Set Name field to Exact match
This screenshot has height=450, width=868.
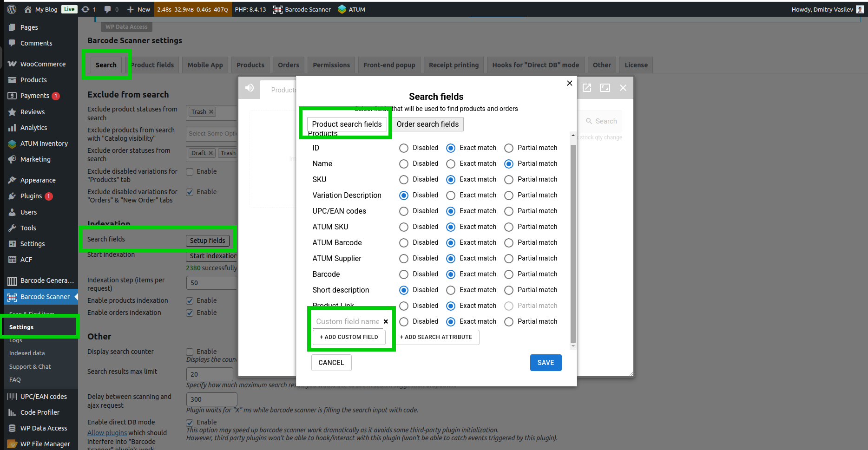pos(450,164)
